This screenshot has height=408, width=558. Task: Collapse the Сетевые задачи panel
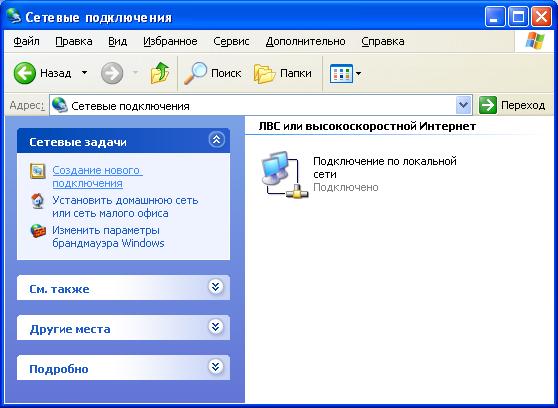216,140
